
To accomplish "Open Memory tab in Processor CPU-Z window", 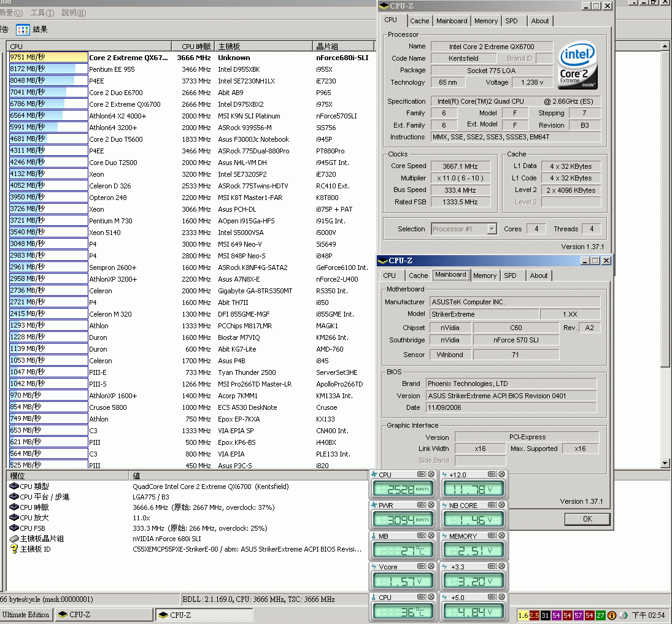I will point(486,21).
